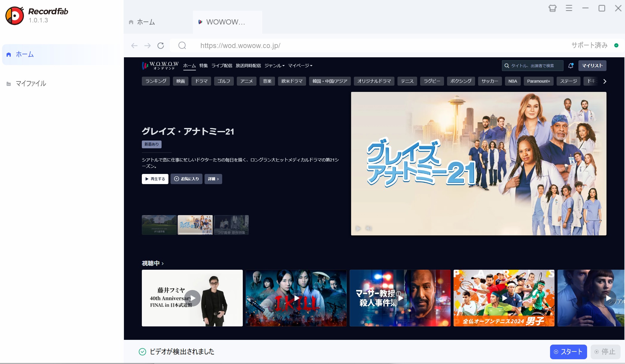Open 特集 nav item
The height and width of the screenshot is (364, 625).
pos(204,66)
